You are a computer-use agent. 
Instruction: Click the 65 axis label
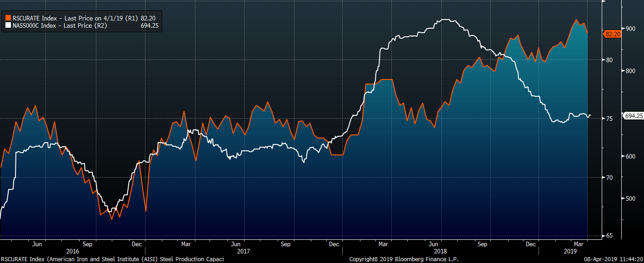pyautogui.click(x=609, y=236)
